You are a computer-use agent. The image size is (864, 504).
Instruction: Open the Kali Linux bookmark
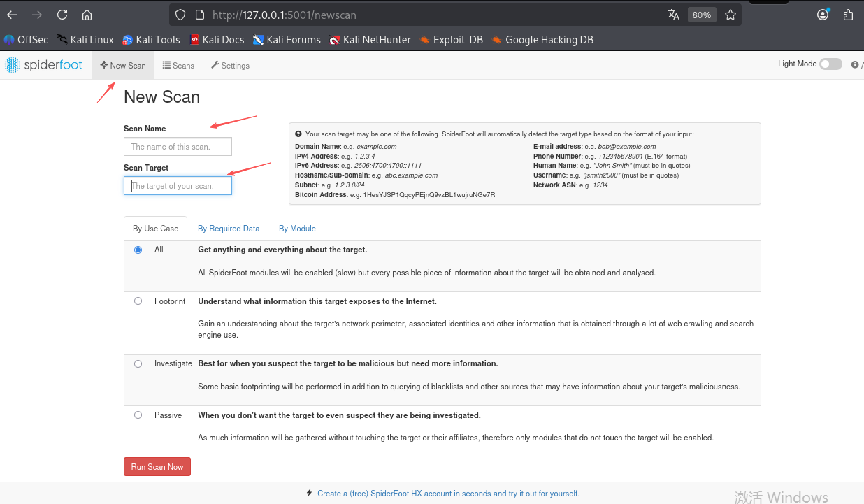[85, 40]
